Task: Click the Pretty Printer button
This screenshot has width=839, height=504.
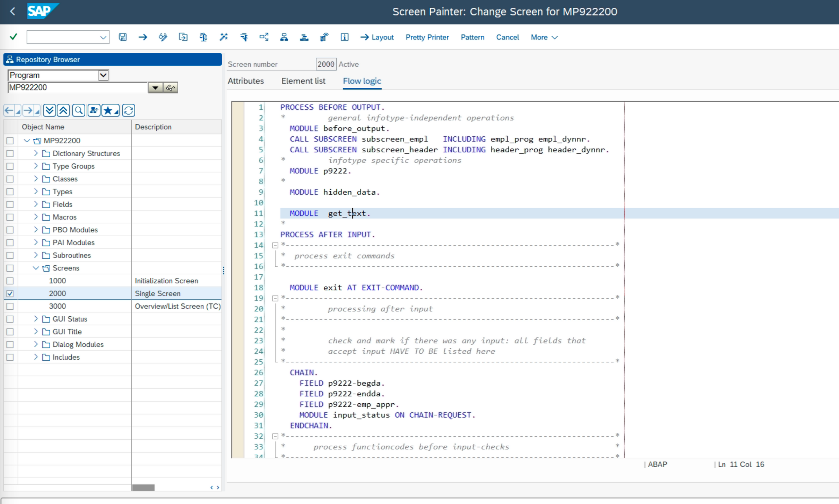Action: 427,37
